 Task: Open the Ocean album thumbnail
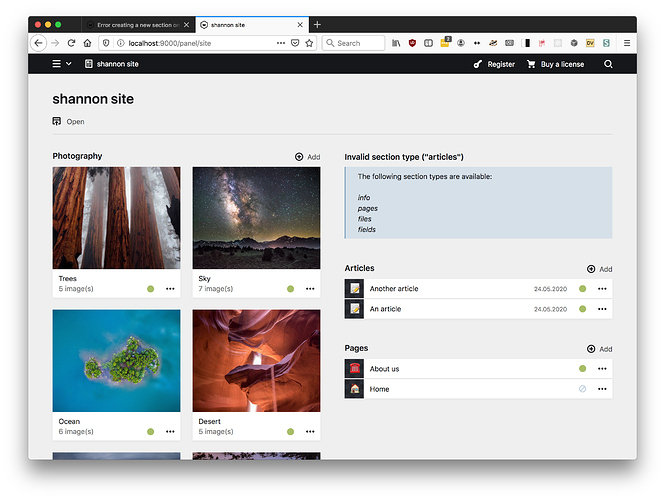click(x=116, y=360)
